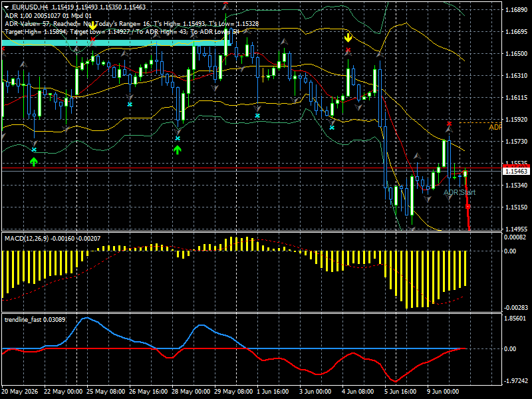Click the 1.16890 price scale label
Viewport: 532px width, 399px height.
point(517,9)
